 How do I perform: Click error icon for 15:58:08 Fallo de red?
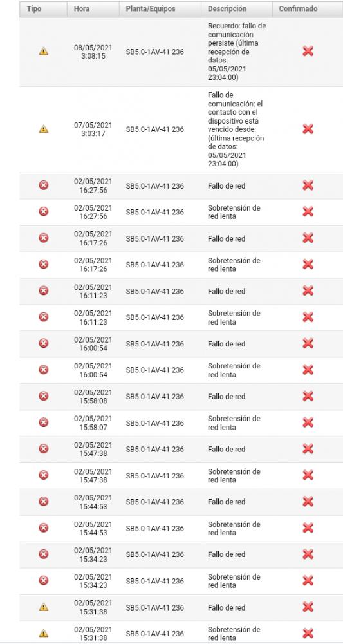point(44,396)
